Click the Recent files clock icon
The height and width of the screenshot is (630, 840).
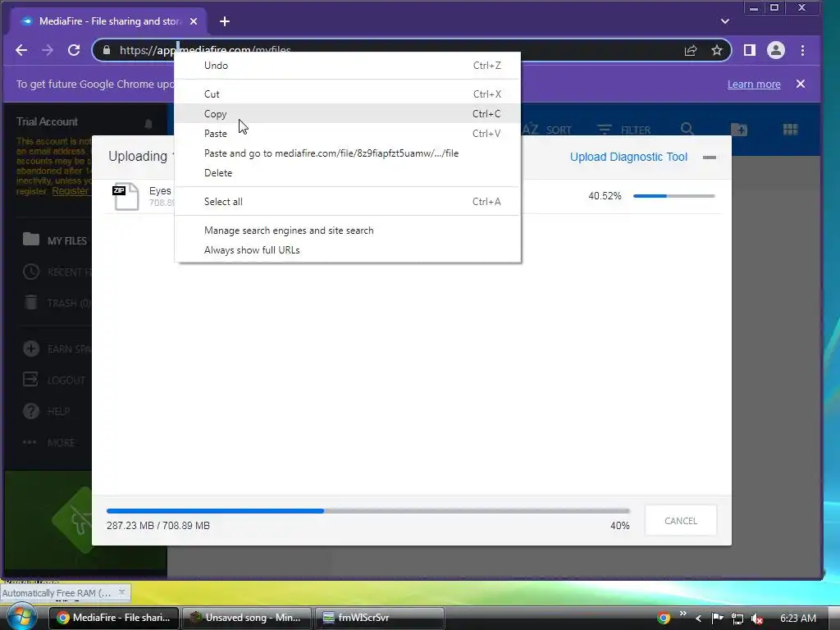tap(31, 272)
